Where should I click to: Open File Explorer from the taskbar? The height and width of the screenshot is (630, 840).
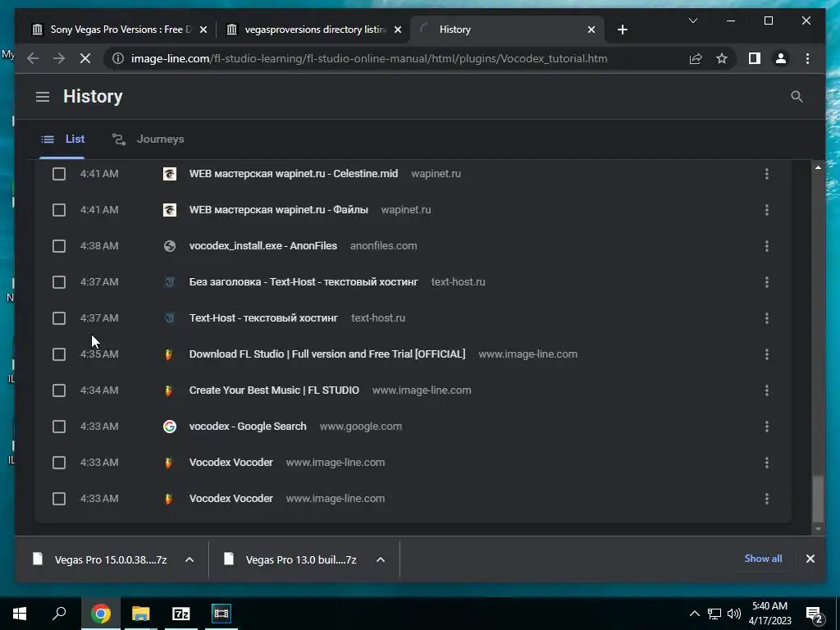[140, 614]
